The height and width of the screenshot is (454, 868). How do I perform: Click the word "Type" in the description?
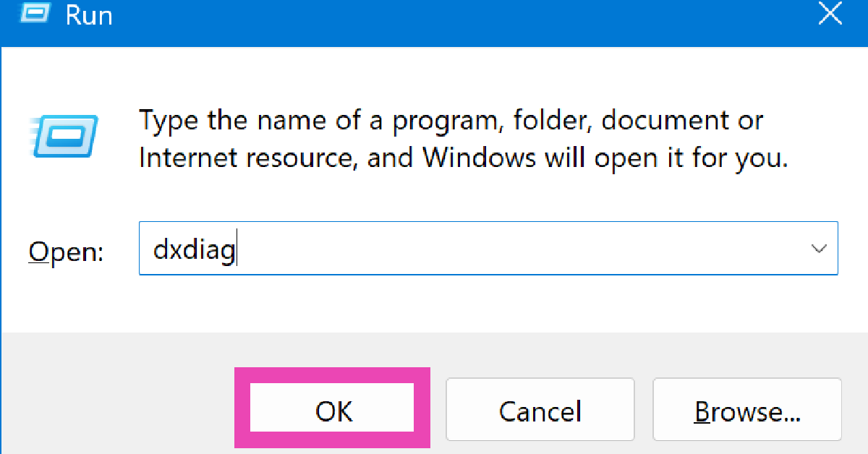[168, 120]
